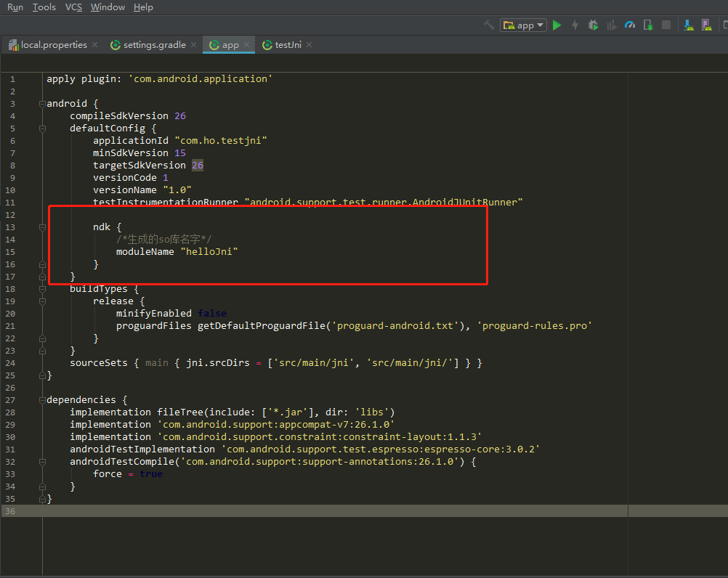Screen dimensions: 728x578
Task: Attach debugger to Android process icon
Action: [x=648, y=25]
